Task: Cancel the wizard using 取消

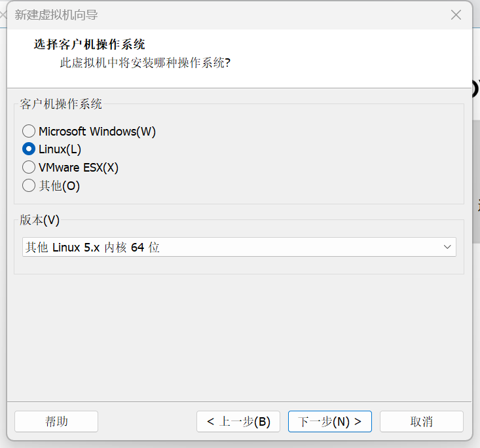Action: (422, 421)
